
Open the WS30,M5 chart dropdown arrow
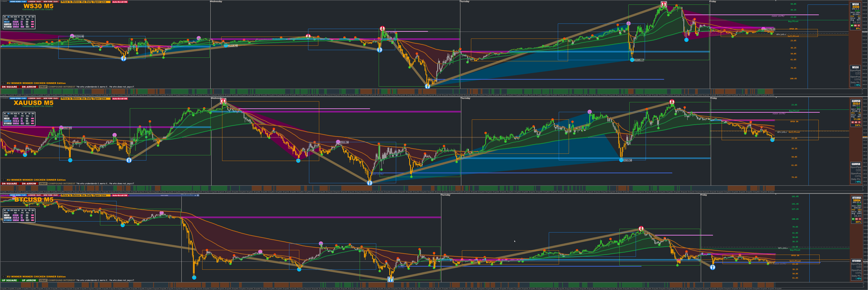tap(1, 1)
